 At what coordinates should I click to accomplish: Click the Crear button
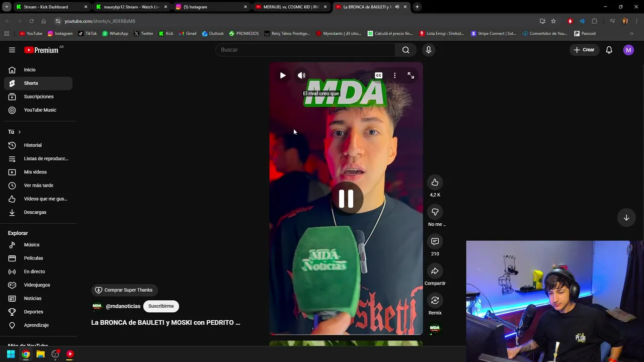point(584,50)
